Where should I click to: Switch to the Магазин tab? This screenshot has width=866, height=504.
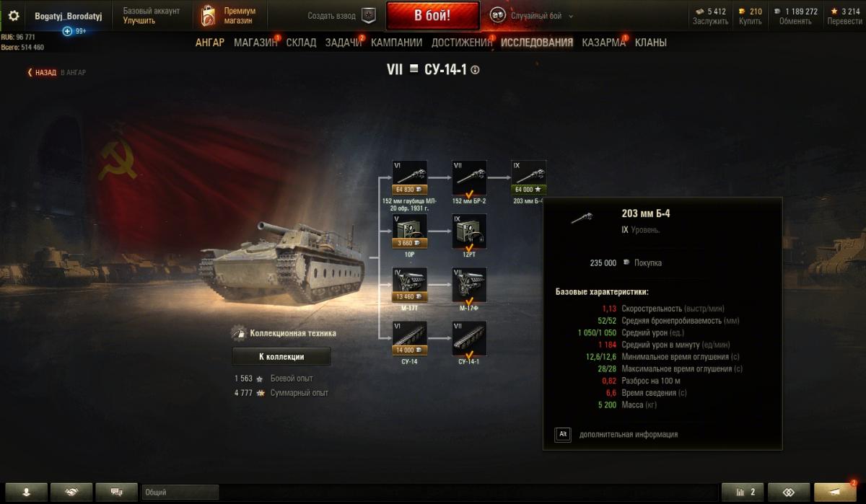coord(255,43)
